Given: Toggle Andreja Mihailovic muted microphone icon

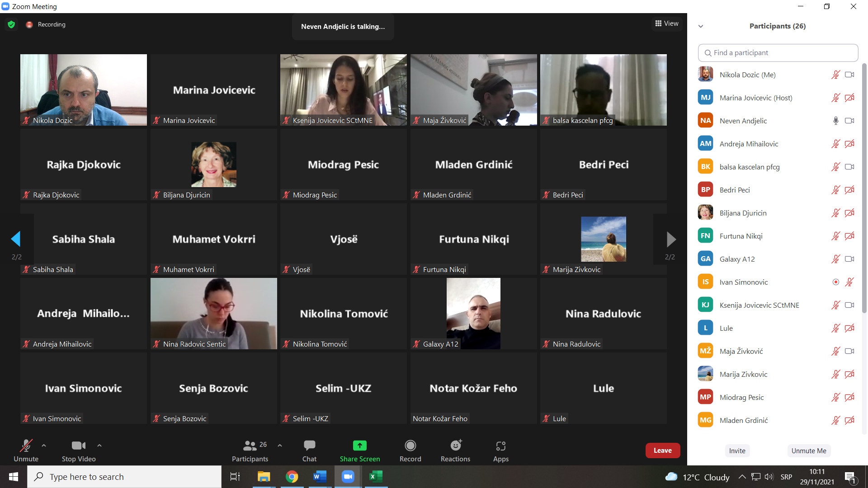Looking at the screenshot, I should click(836, 144).
